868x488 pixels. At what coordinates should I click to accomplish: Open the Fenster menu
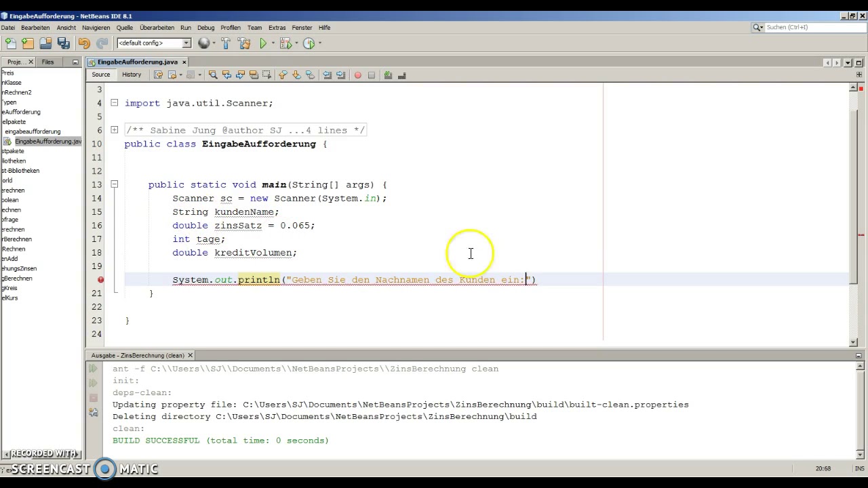(x=302, y=28)
